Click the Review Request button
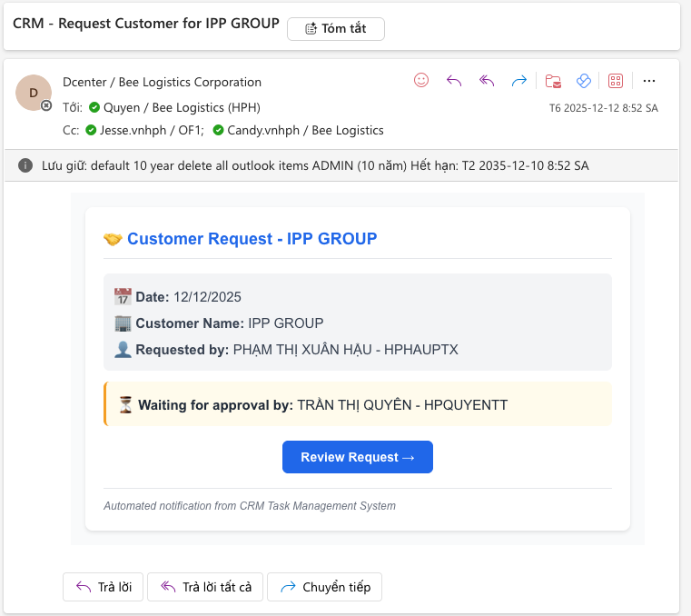 tap(358, 457)
